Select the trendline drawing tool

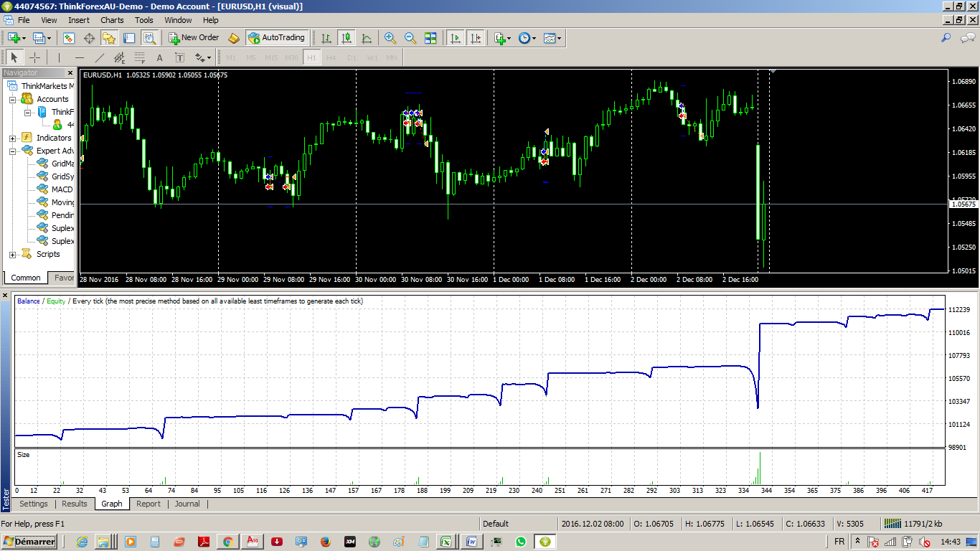pyautogui.click(x=100, y=57)
